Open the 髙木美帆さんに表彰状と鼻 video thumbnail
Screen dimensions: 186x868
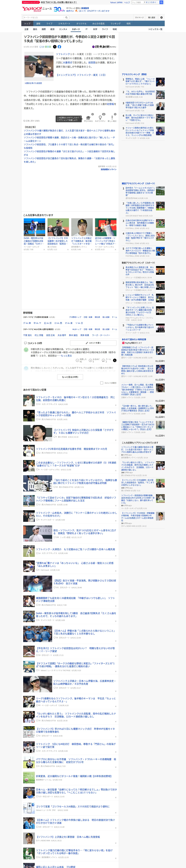click(160, 271)
